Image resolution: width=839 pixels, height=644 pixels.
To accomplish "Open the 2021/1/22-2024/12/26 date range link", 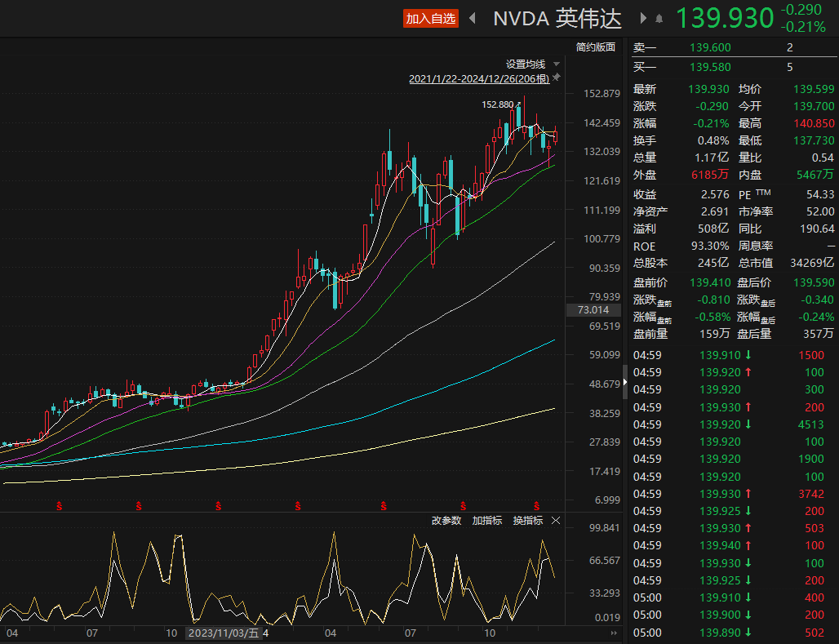I will pyautogui.click(x=478, y=79).
